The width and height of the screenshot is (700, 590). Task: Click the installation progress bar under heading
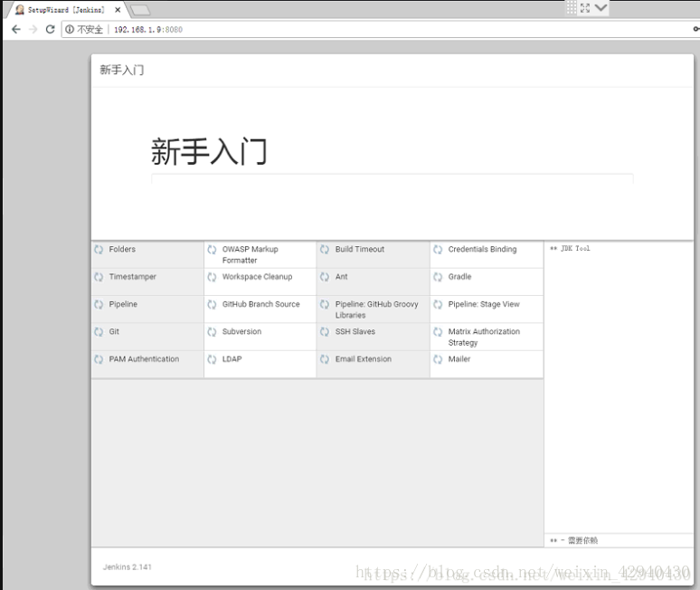tap(392, 178)
